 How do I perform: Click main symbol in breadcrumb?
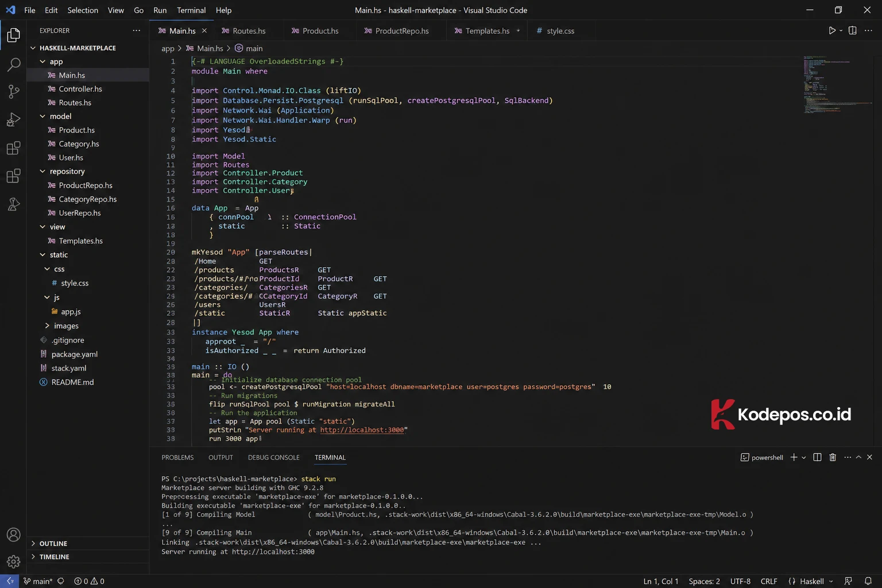[249, 48]
